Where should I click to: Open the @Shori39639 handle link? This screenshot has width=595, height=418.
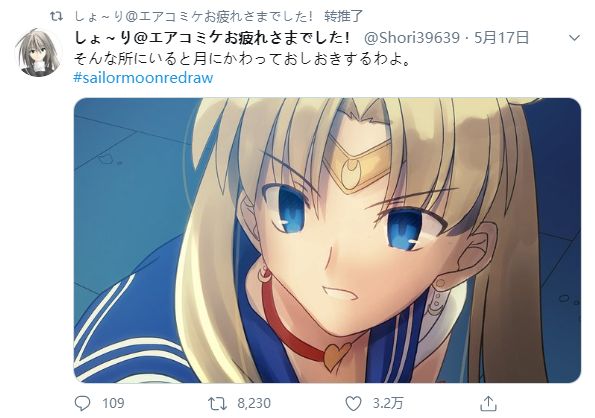[x=412, y=38]
